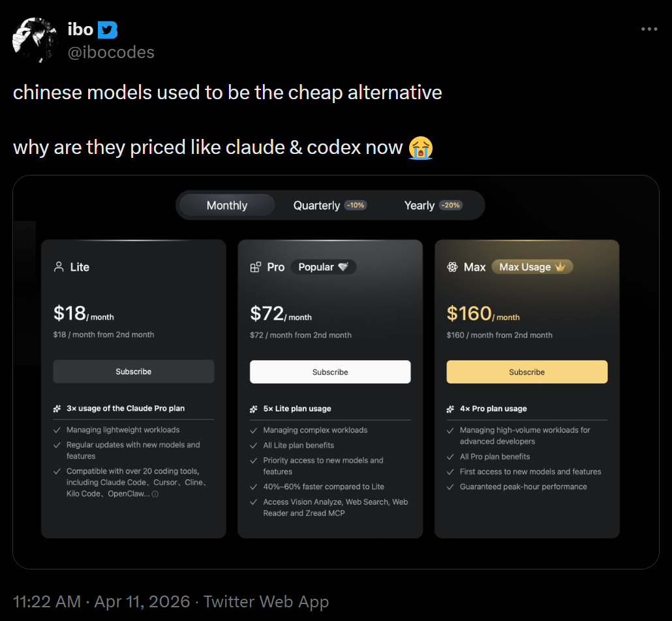672x621 pixels.
Task: Click the Max Usage crown badge
Action: [x=532, y=267]
